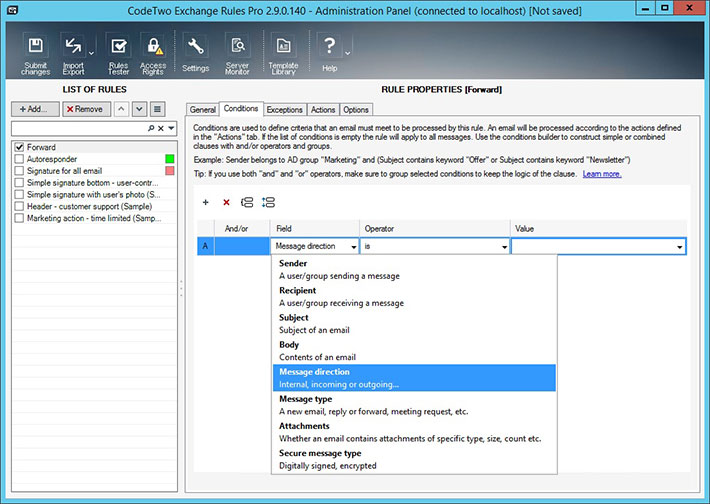The height and width of the screenshot is (504, 710).
Task: Switch to the Exceptions tab
Action: point(284,110)
